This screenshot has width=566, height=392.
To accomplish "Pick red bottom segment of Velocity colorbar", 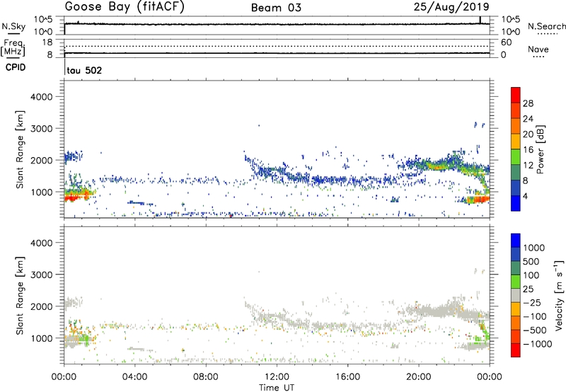I will click(516, 350).
